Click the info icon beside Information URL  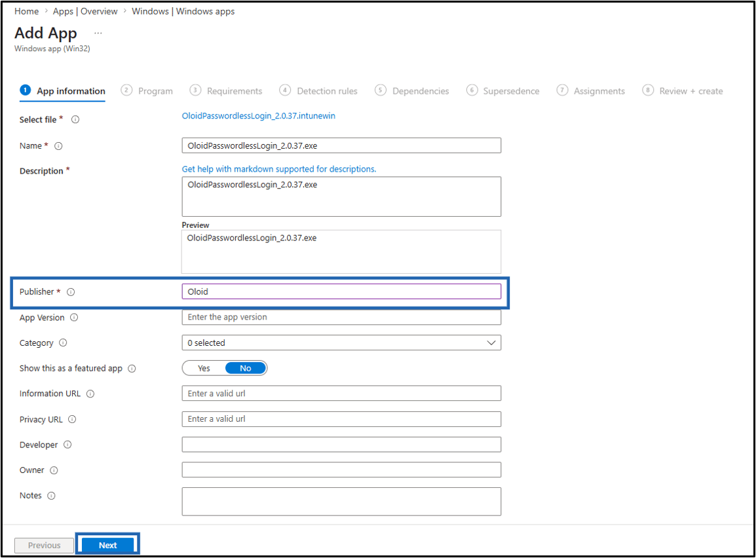90,394
